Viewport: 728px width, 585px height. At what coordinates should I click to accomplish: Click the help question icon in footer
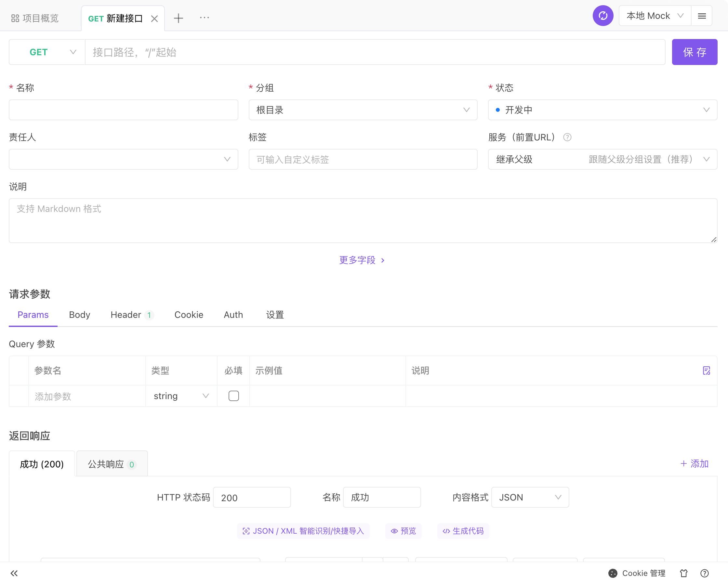point(704,573)
